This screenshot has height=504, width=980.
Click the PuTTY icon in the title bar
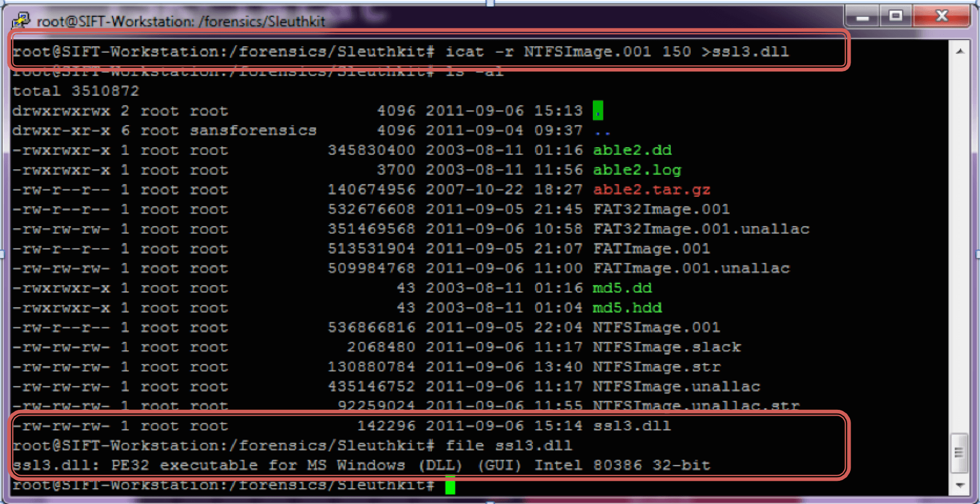pyautogui.click(x=21, y=21)
